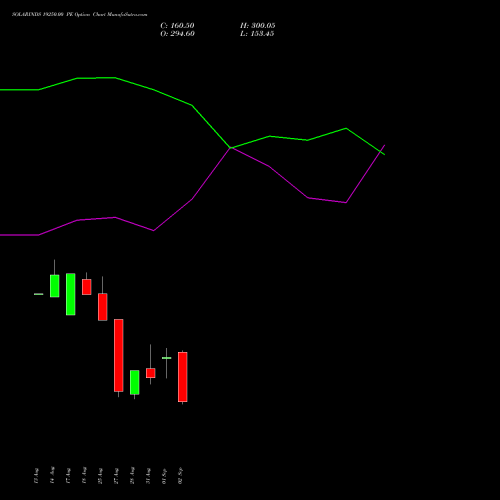Click the '02 Sep' date label
Screen dimensions: 500x500
pos(180,475)
